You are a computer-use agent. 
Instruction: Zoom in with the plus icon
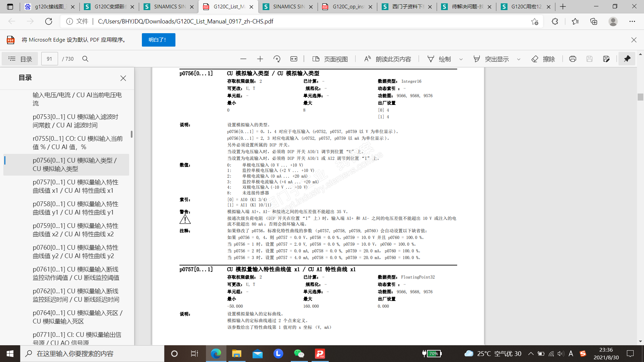(x=260, y=59)
